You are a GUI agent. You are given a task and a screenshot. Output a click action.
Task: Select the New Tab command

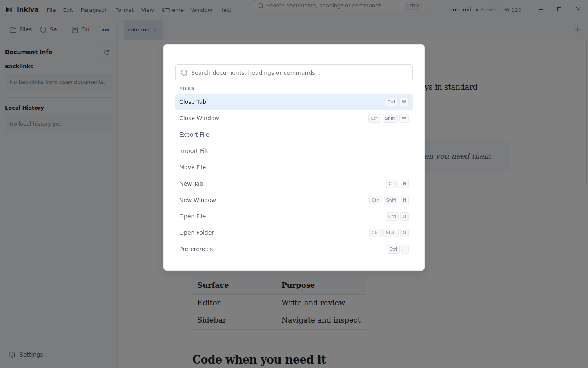(x=294, y=184)
